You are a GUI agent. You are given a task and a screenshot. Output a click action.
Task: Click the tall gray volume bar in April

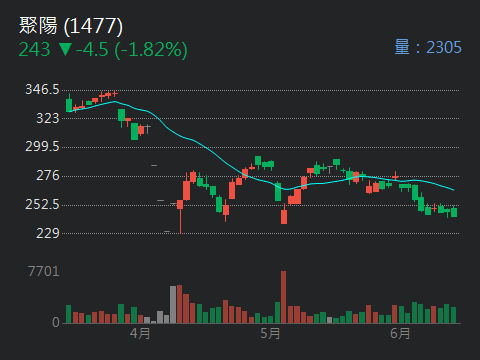[173, 304]
